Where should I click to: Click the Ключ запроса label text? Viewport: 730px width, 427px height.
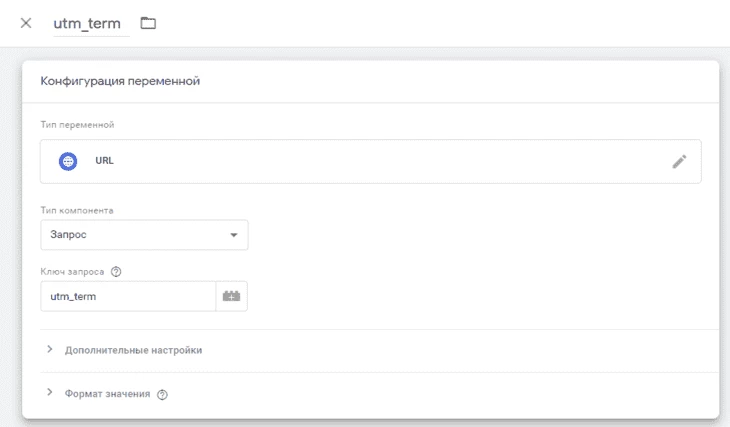[72, 272]
